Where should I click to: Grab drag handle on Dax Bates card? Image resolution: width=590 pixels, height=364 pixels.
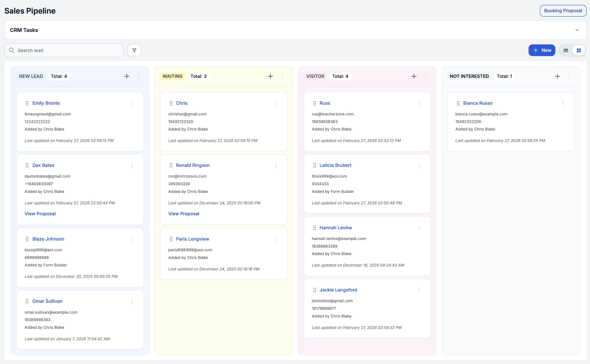27,165
